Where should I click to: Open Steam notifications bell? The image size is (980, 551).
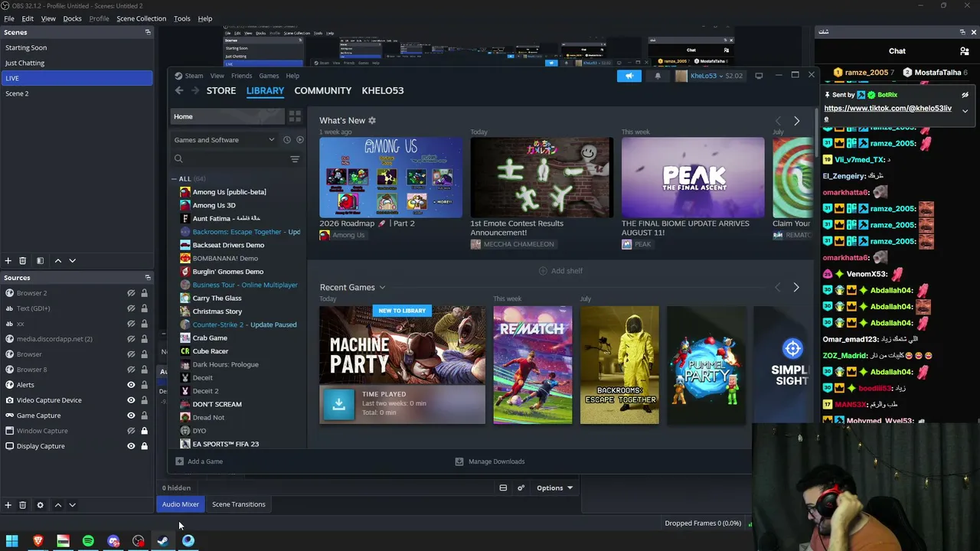(657, 76)
